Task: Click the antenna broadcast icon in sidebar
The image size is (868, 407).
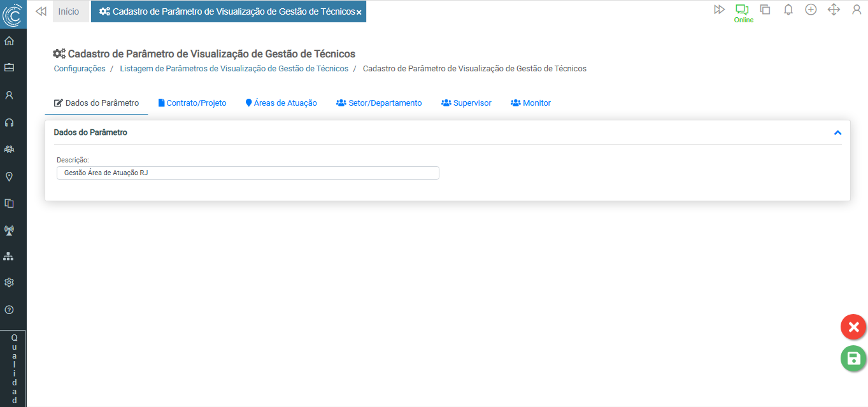Action: click(9, 230)
